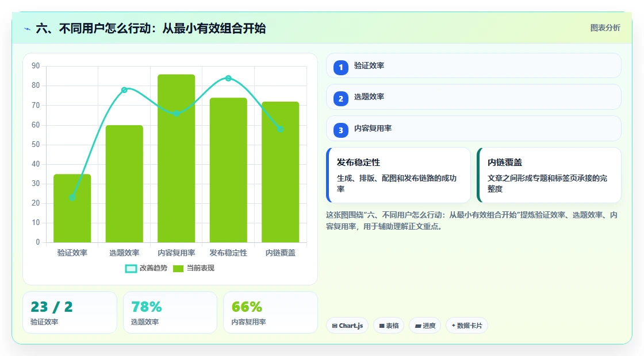Select the 验证效率 bar in the chart
The width and height of the screenshot is (644, 356).
click(72, 208)
